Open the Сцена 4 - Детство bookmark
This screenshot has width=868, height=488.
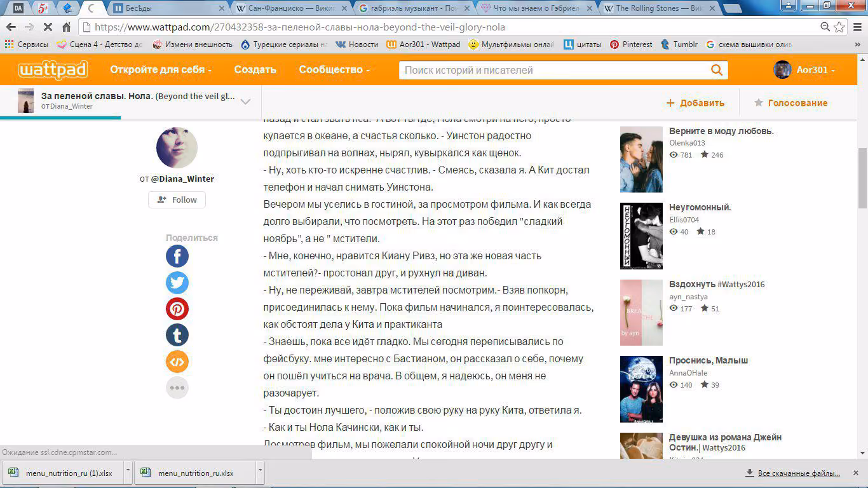tap(100, 44)
